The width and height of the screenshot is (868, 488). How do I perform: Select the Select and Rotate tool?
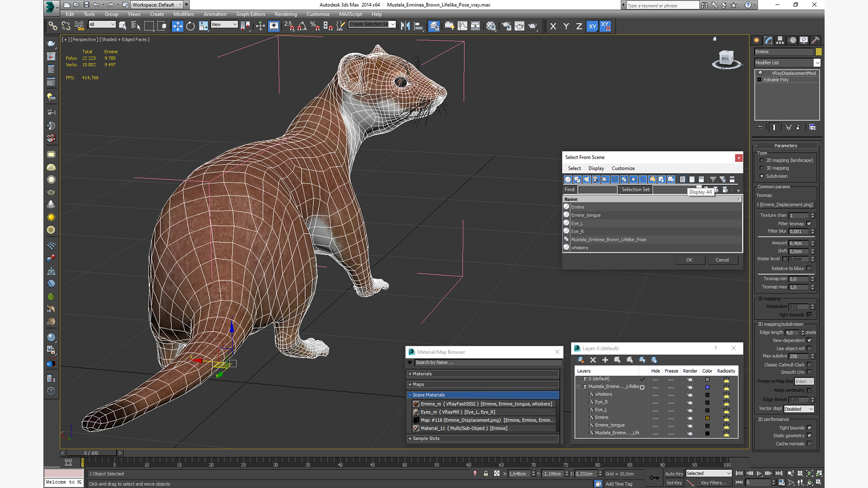point(190,26)
